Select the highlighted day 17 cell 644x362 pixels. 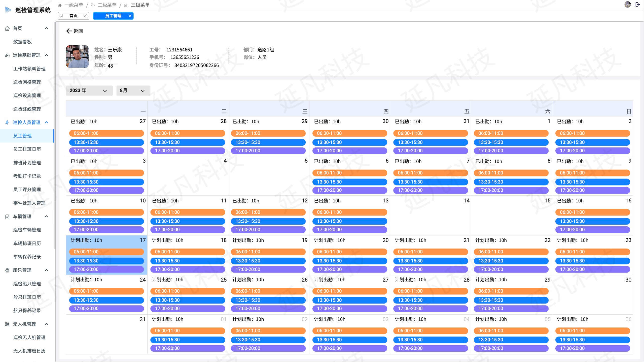tap(106, 255)
